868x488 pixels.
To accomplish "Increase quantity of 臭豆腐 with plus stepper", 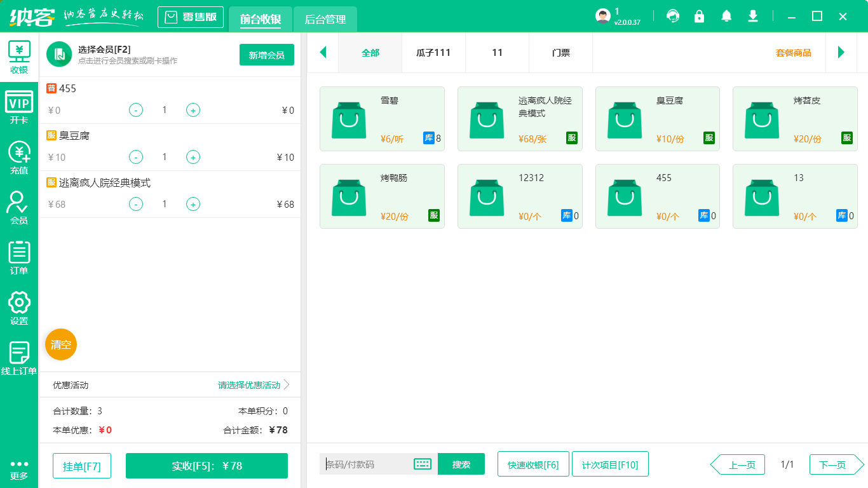I will [x=193, y=157].
